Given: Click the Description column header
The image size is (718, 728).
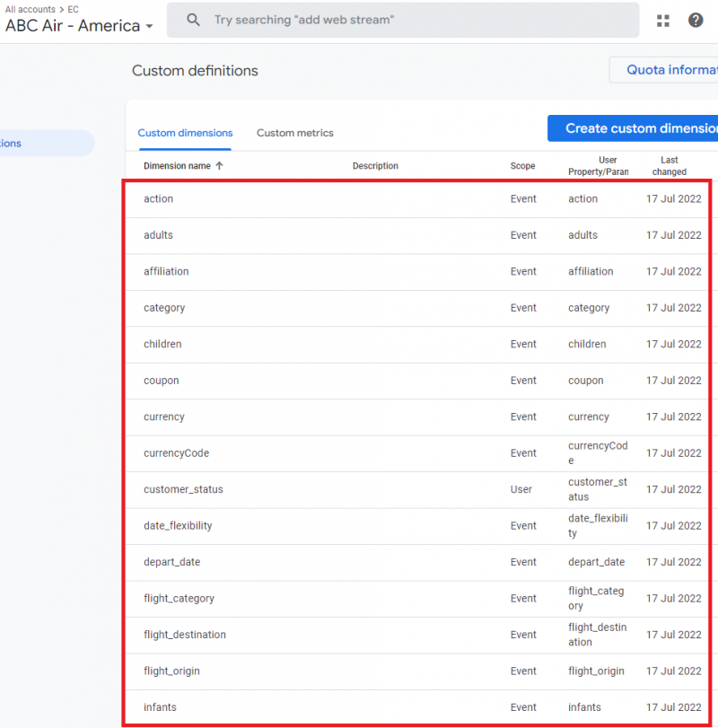Looking at the screenshot, I should (375, 166).
